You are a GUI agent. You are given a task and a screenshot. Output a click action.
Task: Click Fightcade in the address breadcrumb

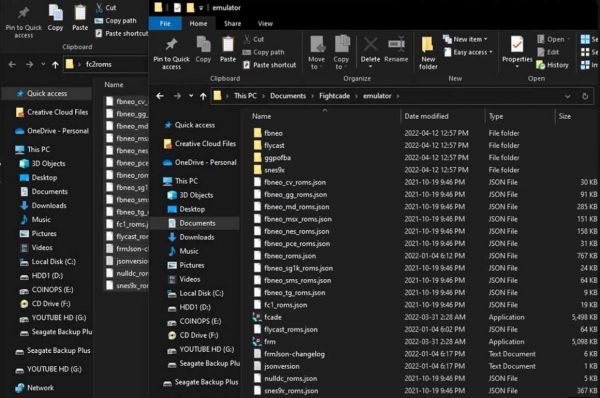point(334,96)
